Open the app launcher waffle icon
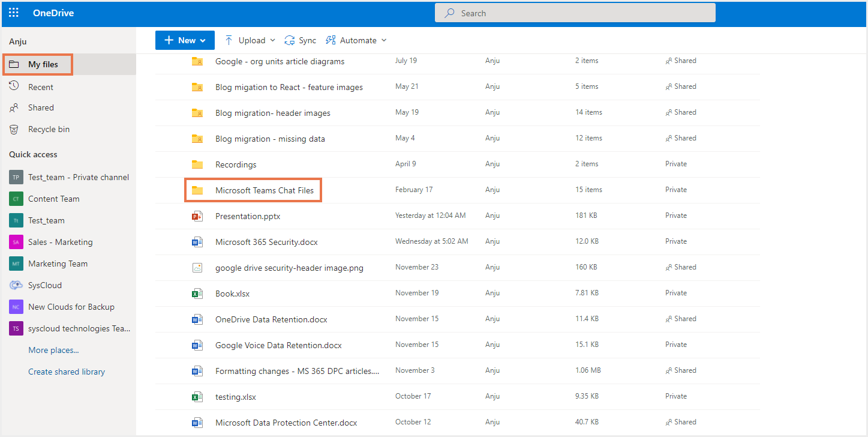 click(14, 13)
